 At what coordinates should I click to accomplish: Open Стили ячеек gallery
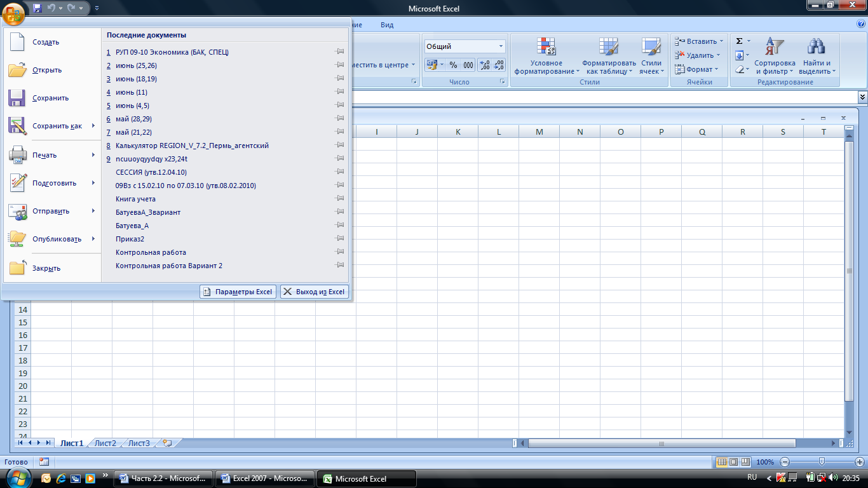(651, 56)
